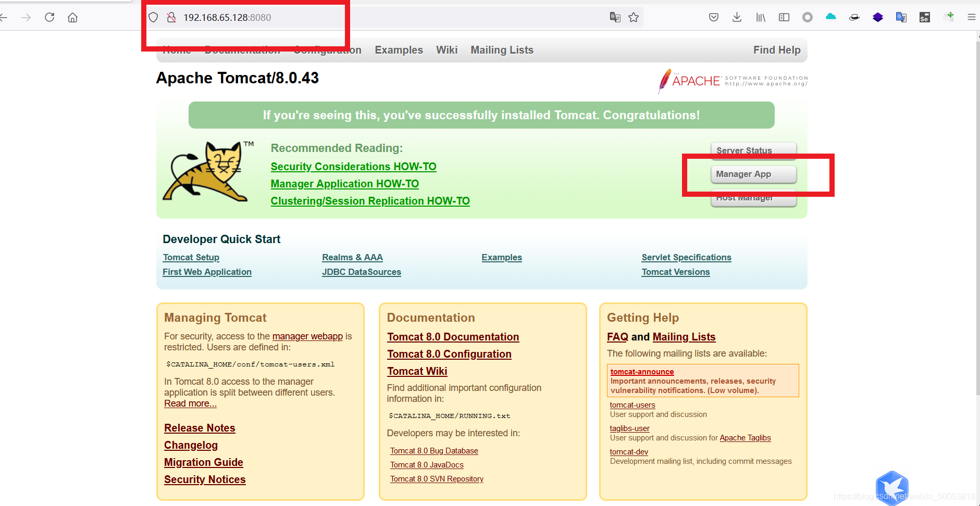This screenshot has width=980, height=506.
Task: Reload the Tomcat page
Action: (x=49, y=17)
